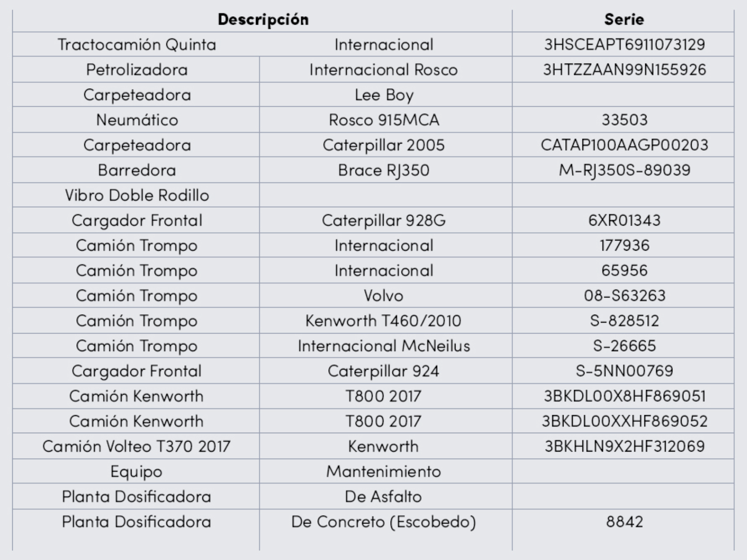Click the Lee Boy cell
Viewport: 747px width, 560px height.
click(384, 95)
